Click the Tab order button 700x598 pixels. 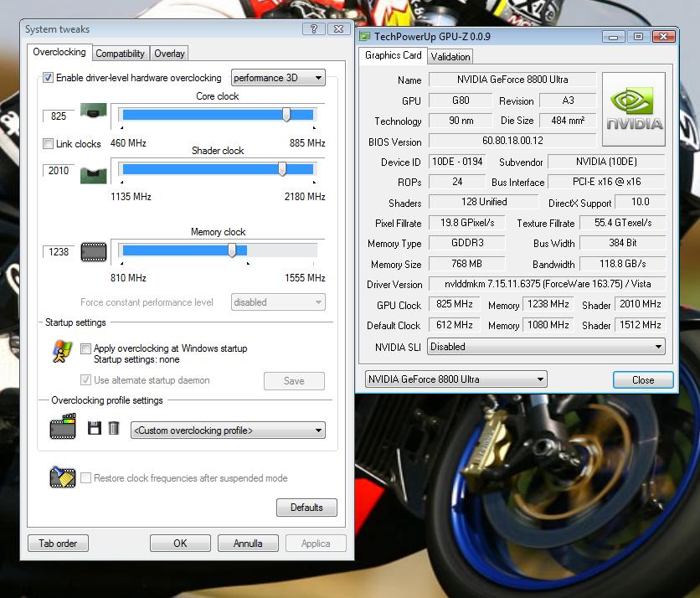pyautogui.click(x=58, y=544)
